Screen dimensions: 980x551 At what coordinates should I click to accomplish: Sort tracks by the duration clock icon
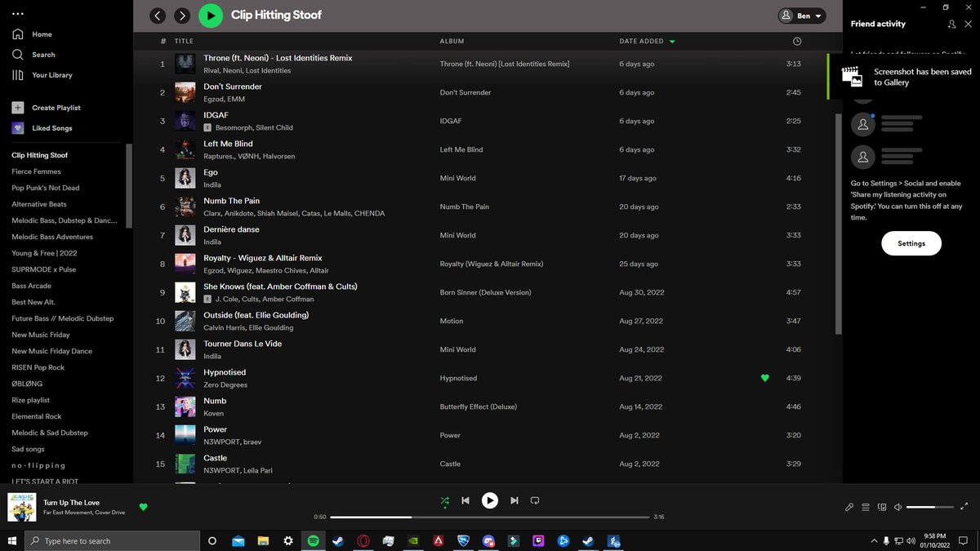tap(797, 41)
